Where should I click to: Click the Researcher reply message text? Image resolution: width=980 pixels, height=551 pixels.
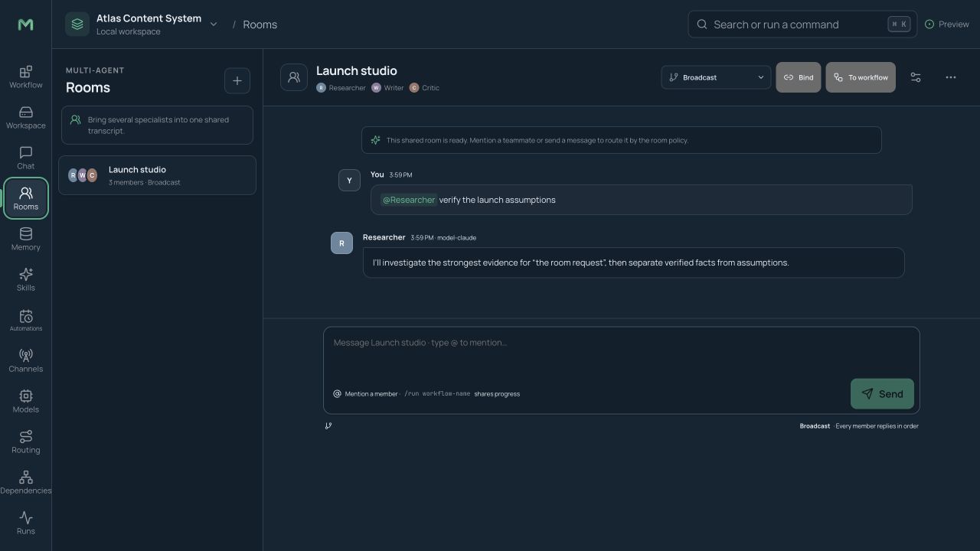(581, 262)
